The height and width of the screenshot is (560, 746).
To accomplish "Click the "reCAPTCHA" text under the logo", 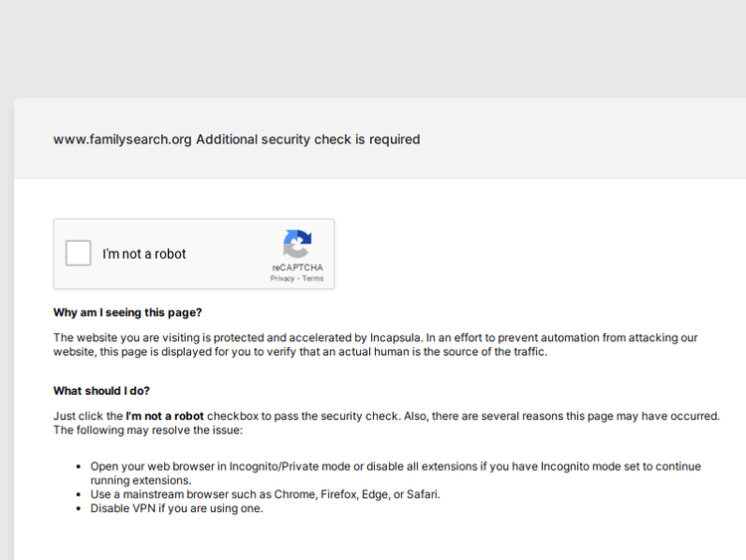I will point(297,268).
